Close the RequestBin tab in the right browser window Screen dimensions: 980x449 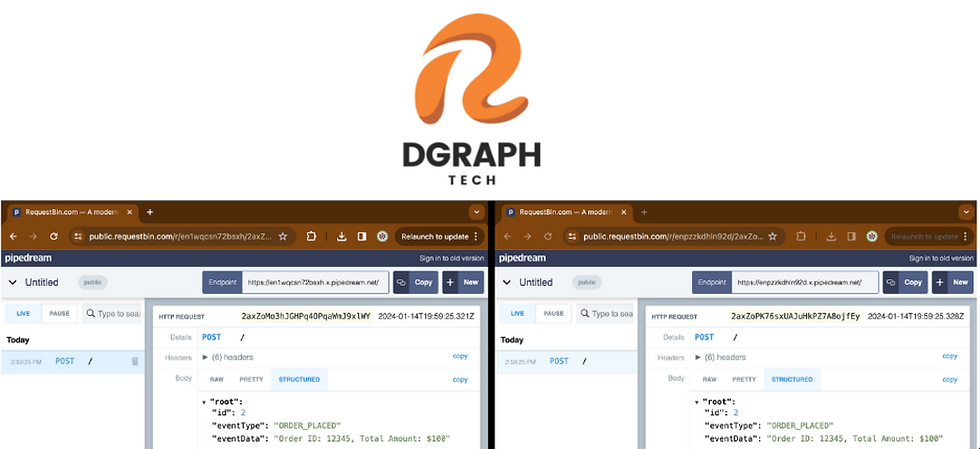pos(624,213)
